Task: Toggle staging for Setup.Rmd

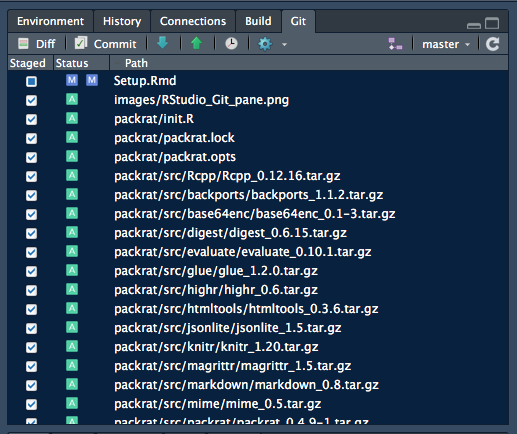Action: [x=32, y=81]
